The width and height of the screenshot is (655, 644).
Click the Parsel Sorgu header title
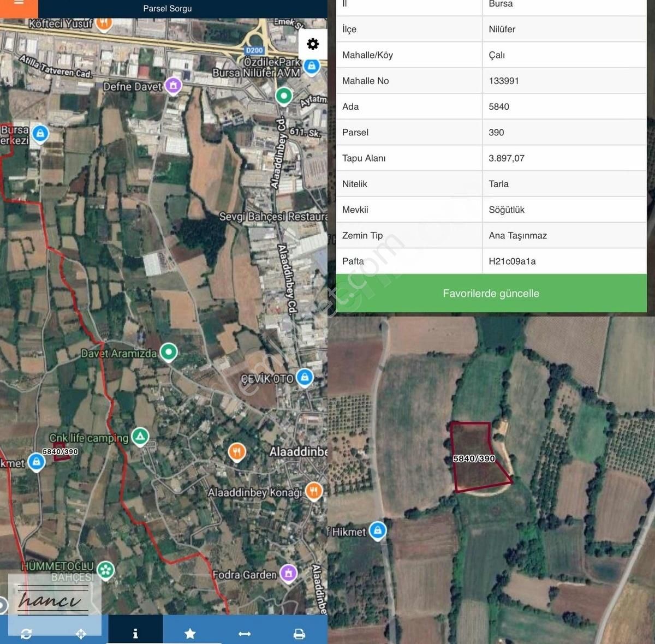(x=167, y=9)
